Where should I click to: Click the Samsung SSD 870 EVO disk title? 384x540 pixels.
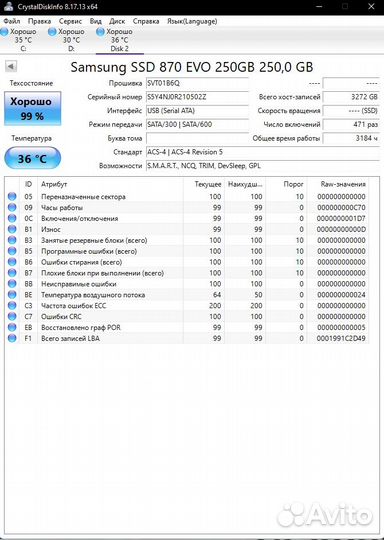192,67
